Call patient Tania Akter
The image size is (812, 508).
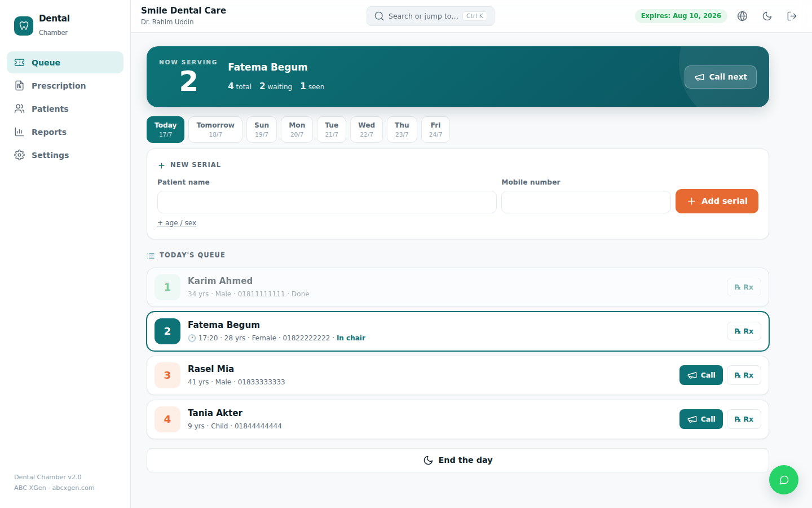(x=701, y=419)
